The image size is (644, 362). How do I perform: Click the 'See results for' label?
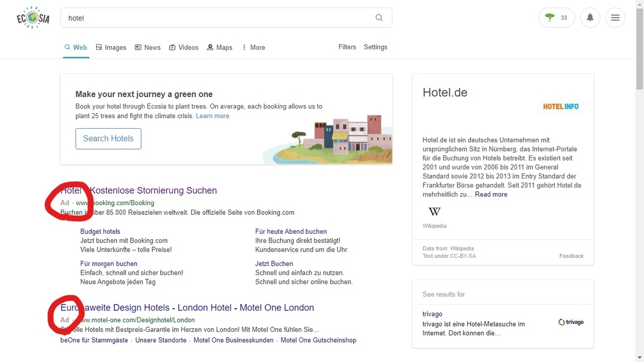pos(444,294)
